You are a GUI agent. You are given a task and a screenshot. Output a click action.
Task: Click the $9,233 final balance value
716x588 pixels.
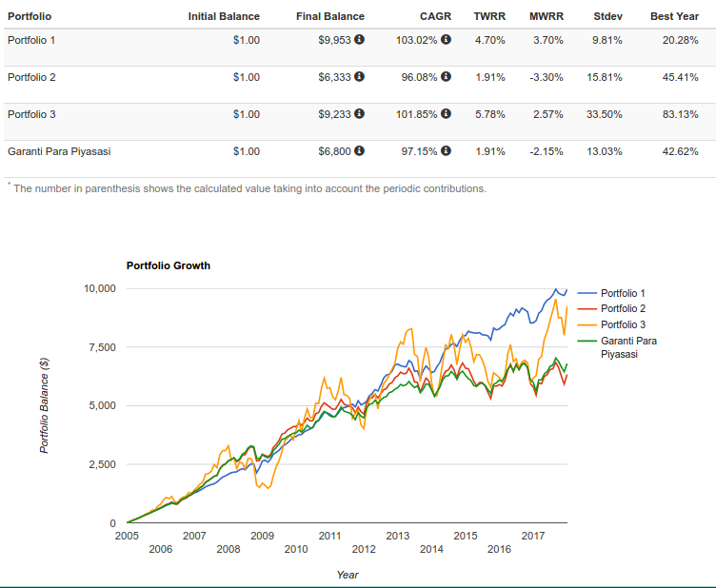coord(335,114)
